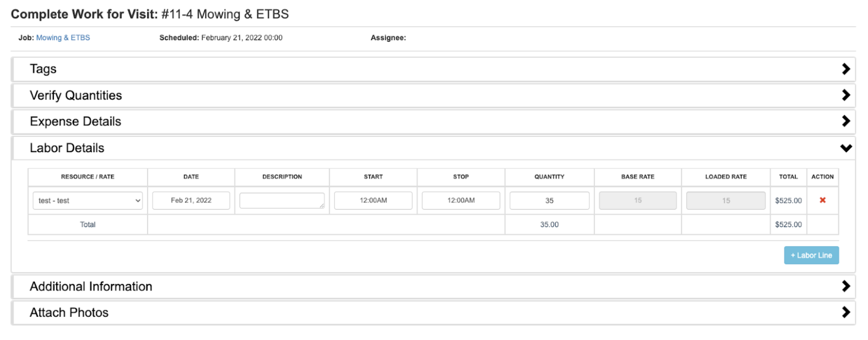Collapse the Labor Details chevron
Screen dimensions: 868x340
845,148
